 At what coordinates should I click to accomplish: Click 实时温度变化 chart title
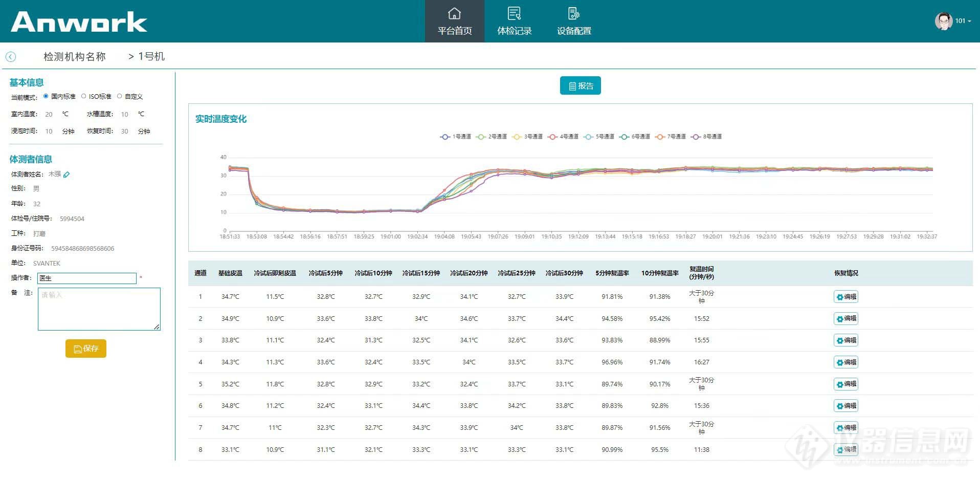tap(221, 119)
